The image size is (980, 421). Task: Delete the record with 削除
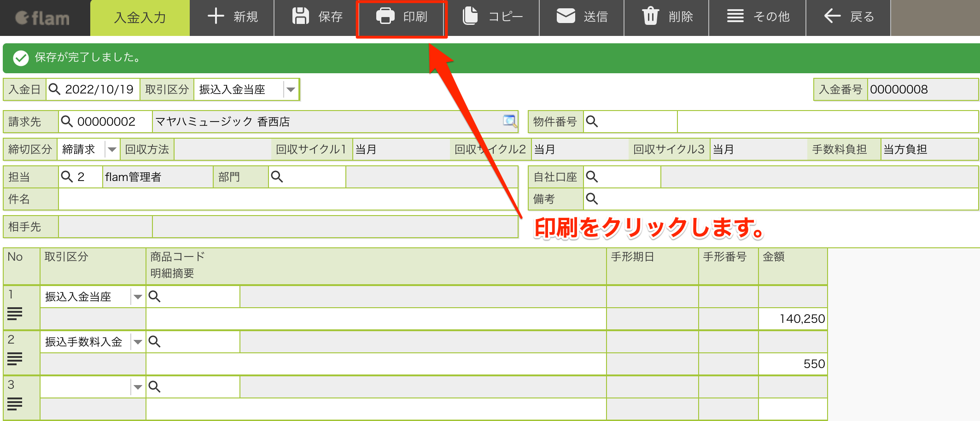[x=667, y=17]
